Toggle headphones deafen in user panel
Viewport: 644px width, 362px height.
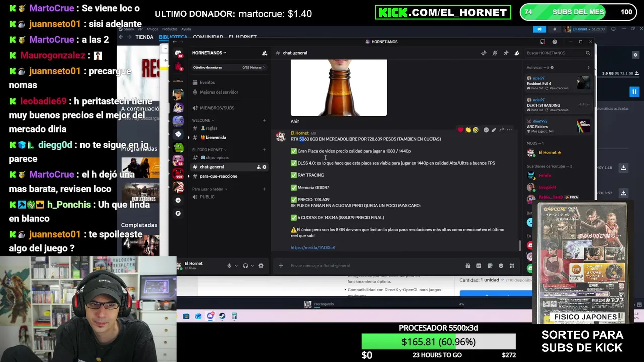pyautogui.click(x=245, y=266)
